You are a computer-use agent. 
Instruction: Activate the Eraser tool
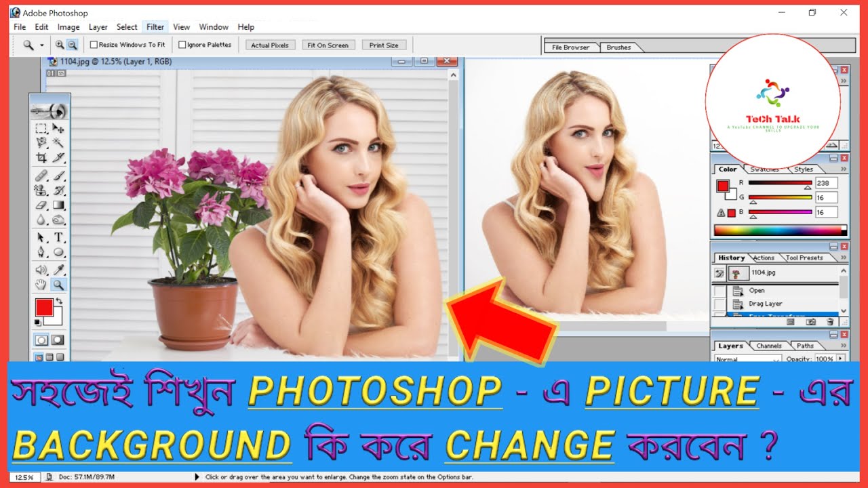[41, 205]
